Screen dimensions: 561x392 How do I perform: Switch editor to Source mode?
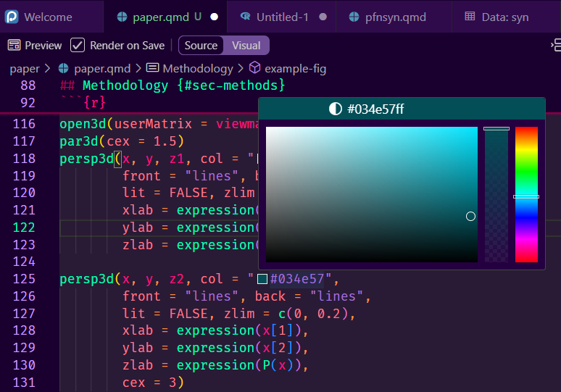(201, 46)
